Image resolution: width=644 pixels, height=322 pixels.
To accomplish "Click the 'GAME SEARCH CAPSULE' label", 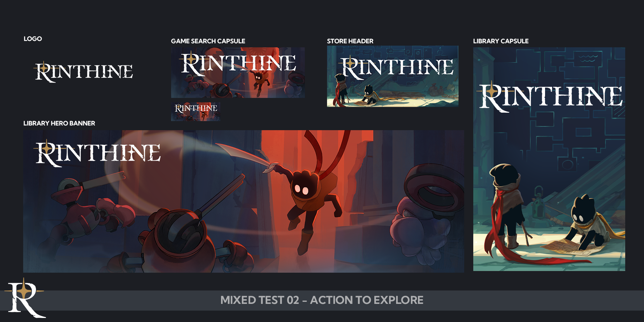I will point(208,41).
